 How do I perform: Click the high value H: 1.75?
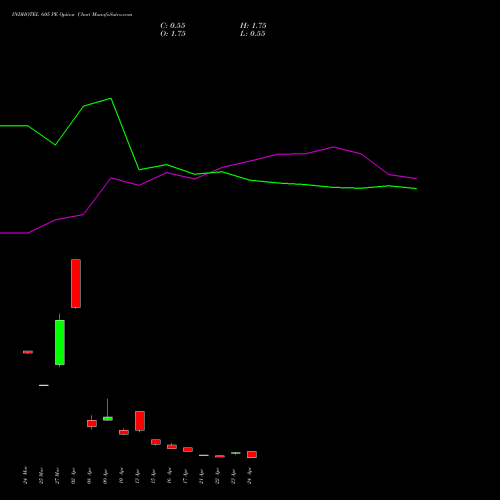253,26
